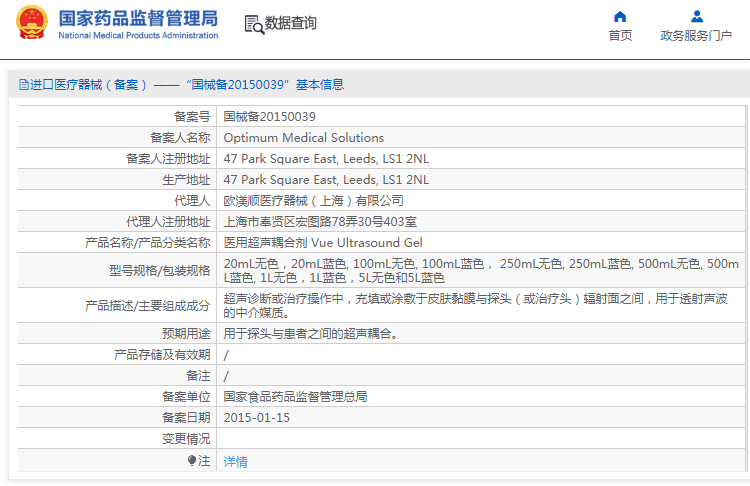
Task: Click the 首页 home icon
Action: pos(620,17)
